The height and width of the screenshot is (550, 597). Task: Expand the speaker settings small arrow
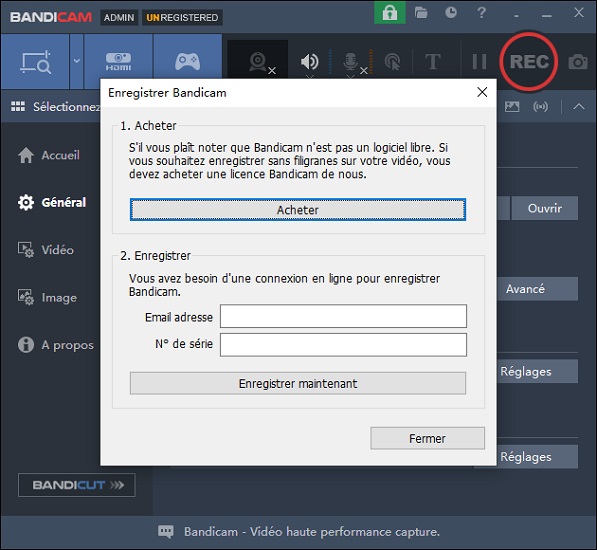[x=310, y=77]
